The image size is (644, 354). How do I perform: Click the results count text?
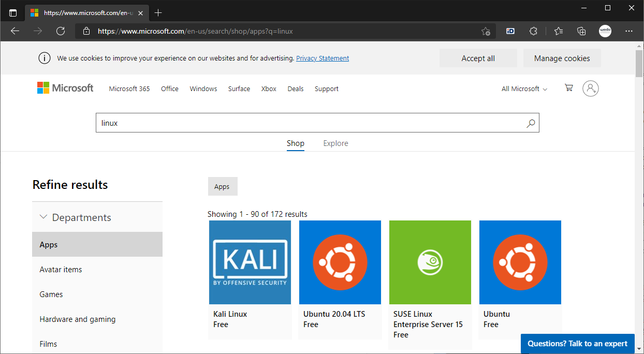pos(257,214)
